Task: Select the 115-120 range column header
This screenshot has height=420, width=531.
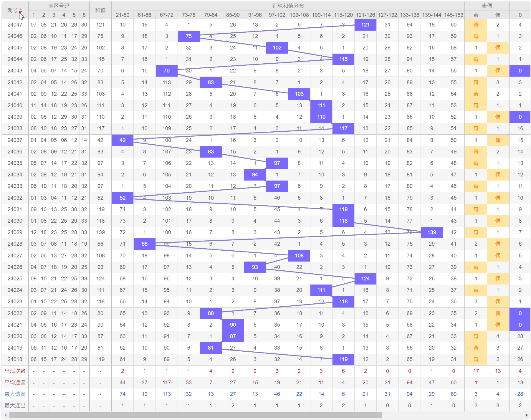Action: tap(343, 15)
